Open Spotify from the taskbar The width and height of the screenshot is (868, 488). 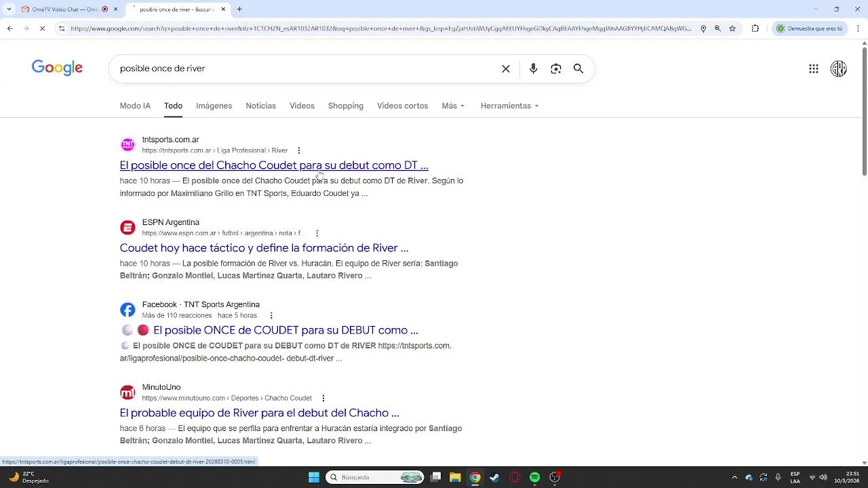[534, 477]
